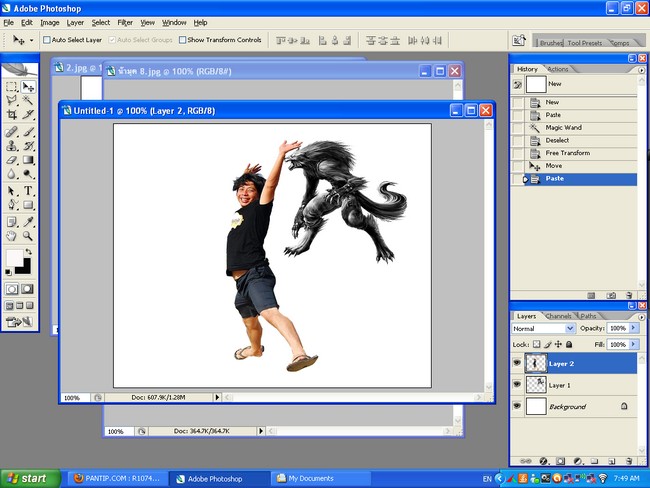Select the Brush tool
The height and width of the screenshot is (488, 650).
point(28,132)
